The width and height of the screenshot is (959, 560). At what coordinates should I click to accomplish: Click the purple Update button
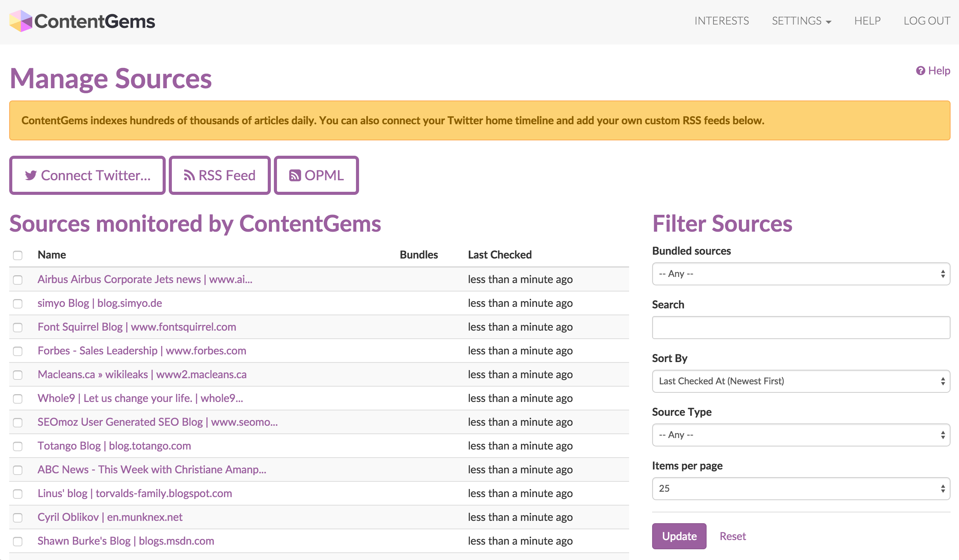click(x=679, y=536)
